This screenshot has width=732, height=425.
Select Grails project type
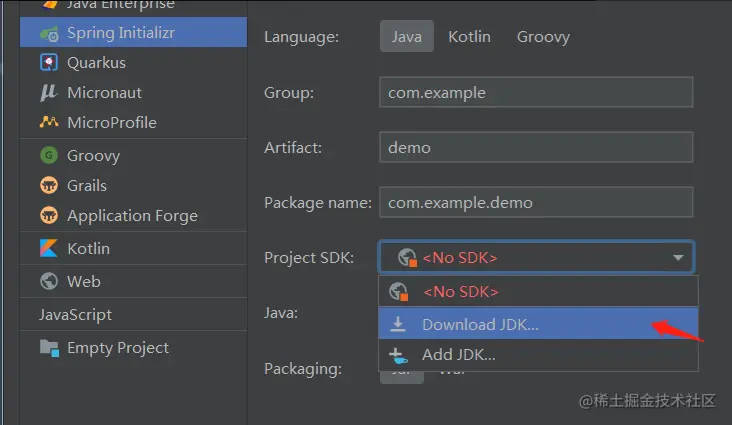coord(134,185)
